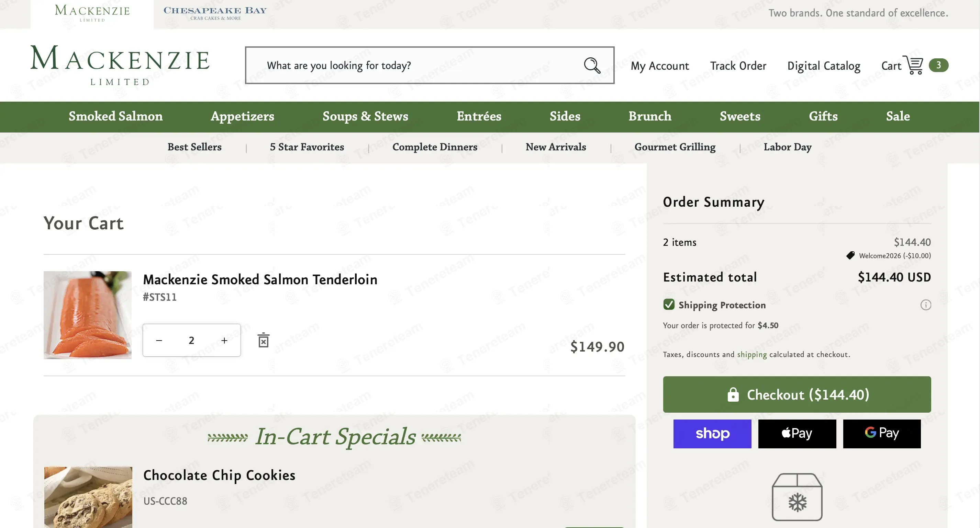Click the frozen shipping box icon
The height and width of the screenshot is (528, 980).
(797, 497)
